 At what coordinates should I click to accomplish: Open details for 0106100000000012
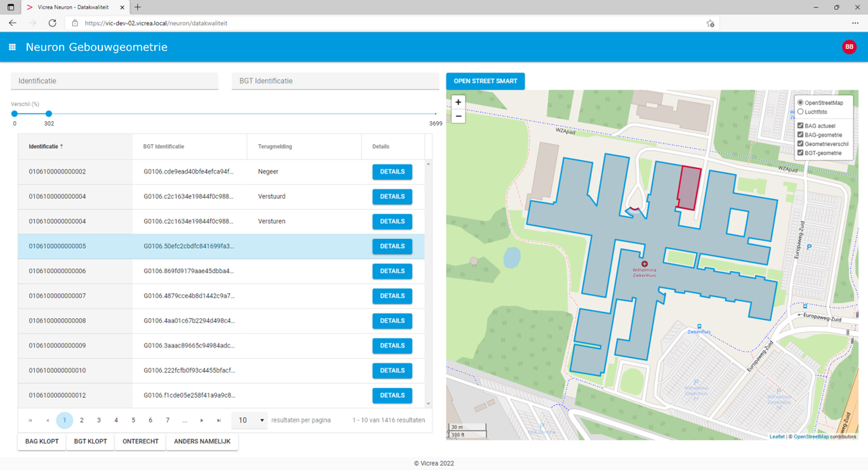click(392, 395)
